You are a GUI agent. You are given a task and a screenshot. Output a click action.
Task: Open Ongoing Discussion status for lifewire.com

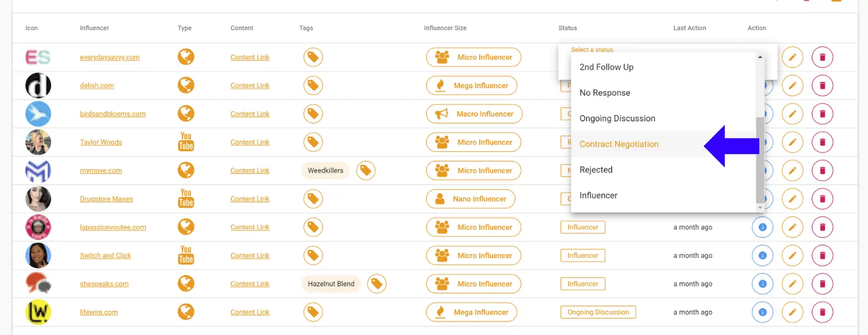coord(598,312)
